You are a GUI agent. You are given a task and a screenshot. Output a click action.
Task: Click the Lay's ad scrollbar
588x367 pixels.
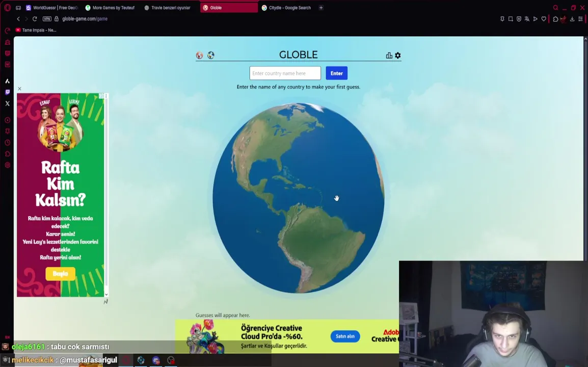106,195
